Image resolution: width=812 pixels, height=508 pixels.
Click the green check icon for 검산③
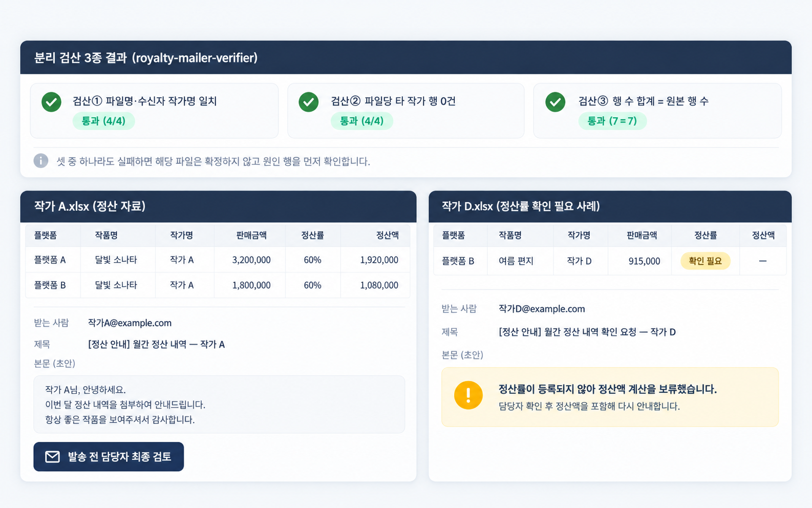point(555,102)
